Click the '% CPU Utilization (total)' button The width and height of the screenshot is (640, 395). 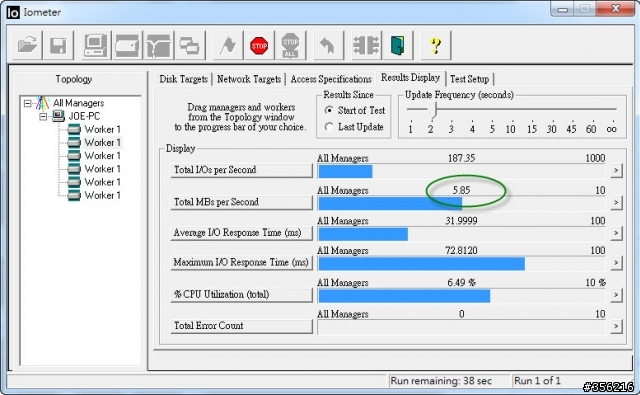(241, 295)
